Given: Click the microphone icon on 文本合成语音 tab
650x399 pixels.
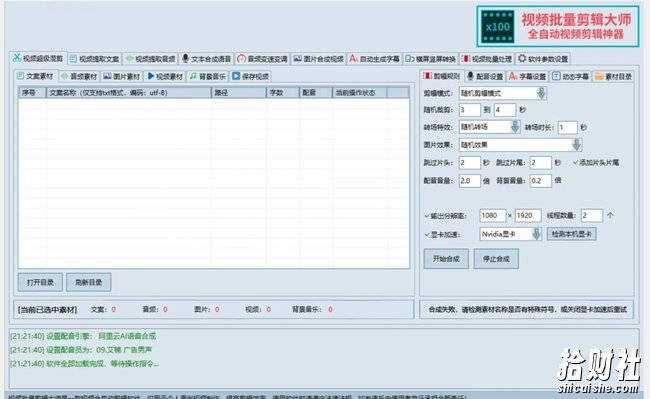Looking at the screenshot, I should tap(185, 58).
